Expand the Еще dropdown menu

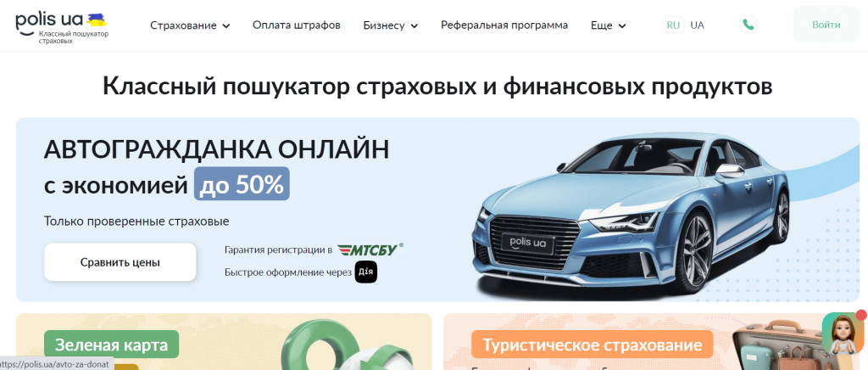tap(608, 25)
